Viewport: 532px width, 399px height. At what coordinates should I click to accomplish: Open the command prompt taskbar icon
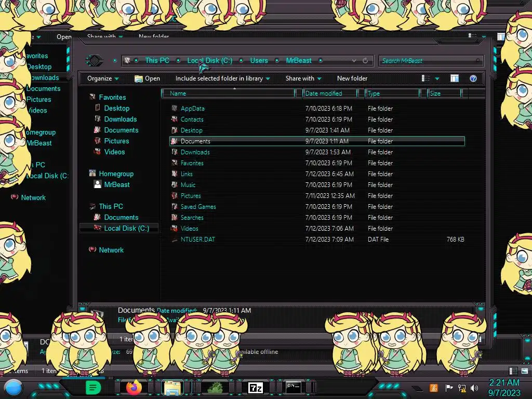293,387
